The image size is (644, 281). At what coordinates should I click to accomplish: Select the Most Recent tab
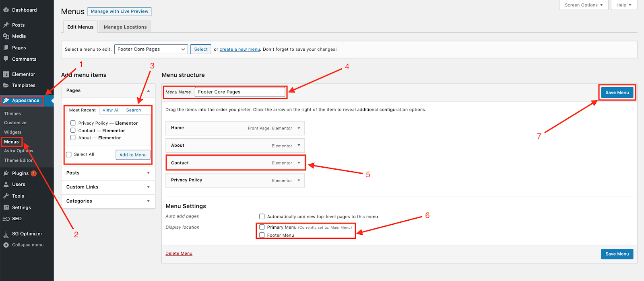pyautogui.click(x=83, y=110)
